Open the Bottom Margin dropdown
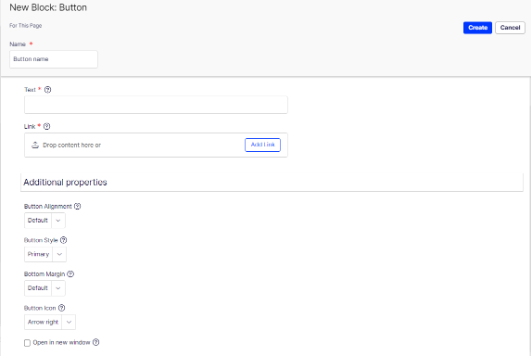531x360 pixels. tap(45, 288)
